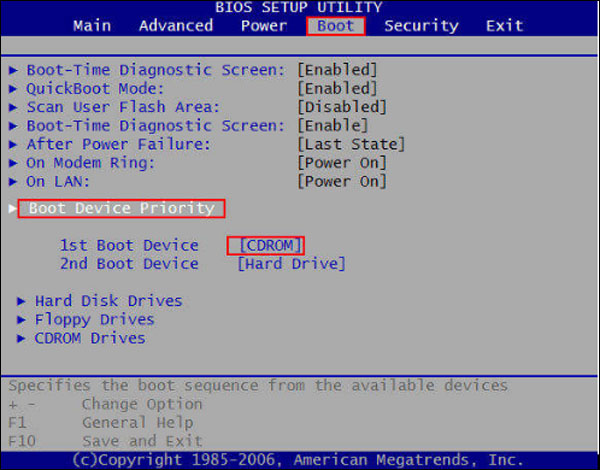Click Save and Exit in the help legend
The height and width of the screenshot is (470, 600).
(x=141, y=441)
